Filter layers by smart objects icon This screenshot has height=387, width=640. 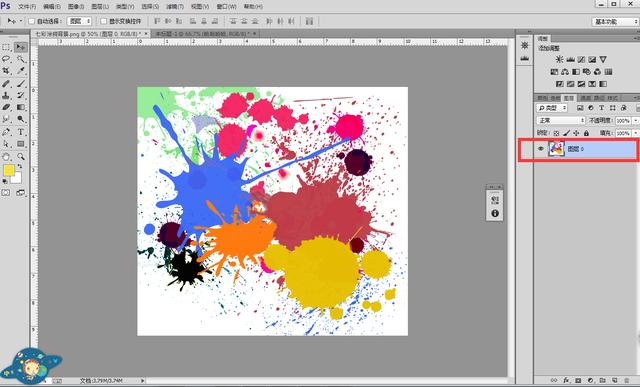pos(623,108)
